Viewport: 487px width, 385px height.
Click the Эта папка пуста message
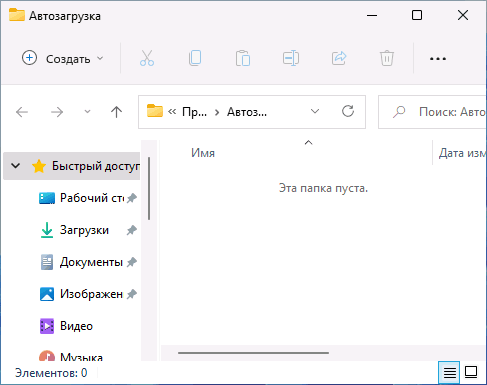tap(323, 188)
